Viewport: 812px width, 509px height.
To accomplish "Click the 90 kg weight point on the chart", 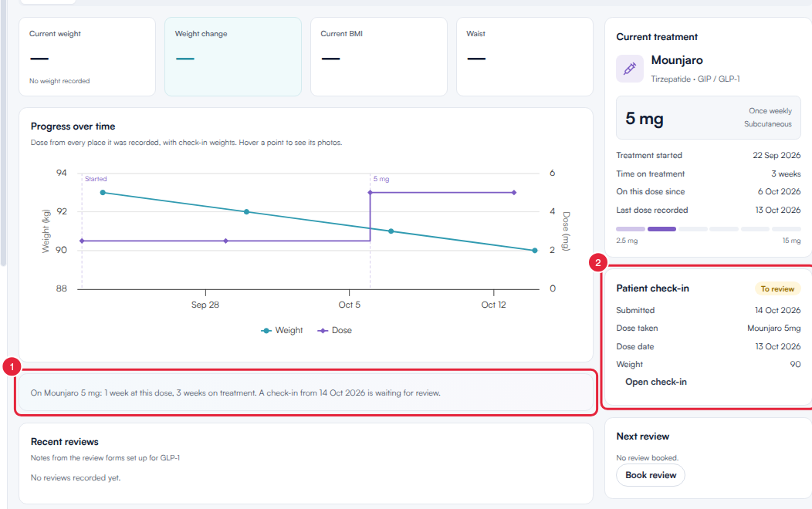I will pyautogui.click(x=535, y=251).
